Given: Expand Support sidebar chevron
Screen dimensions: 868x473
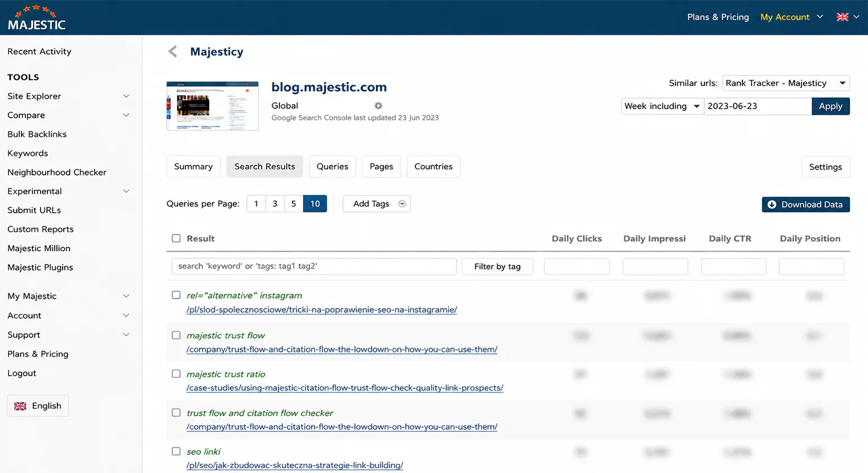Looking at the screenshot, I should [x=126, y=334].
